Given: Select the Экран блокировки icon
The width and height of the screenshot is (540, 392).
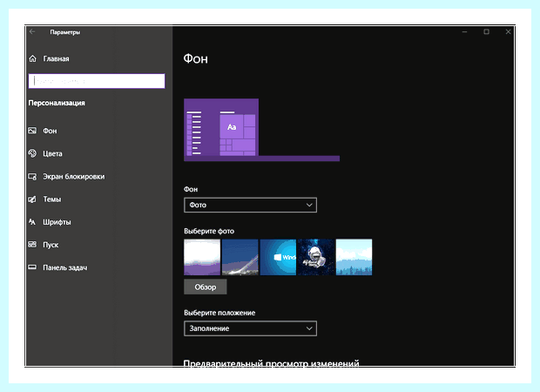Looking at the screenshot, I should coord(32,176).
